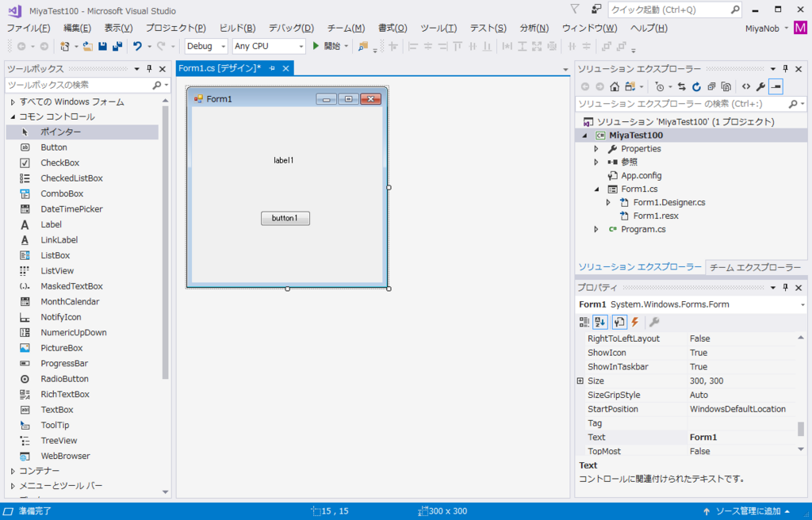Click the Events lightning bolt icon

pos(635,322)
